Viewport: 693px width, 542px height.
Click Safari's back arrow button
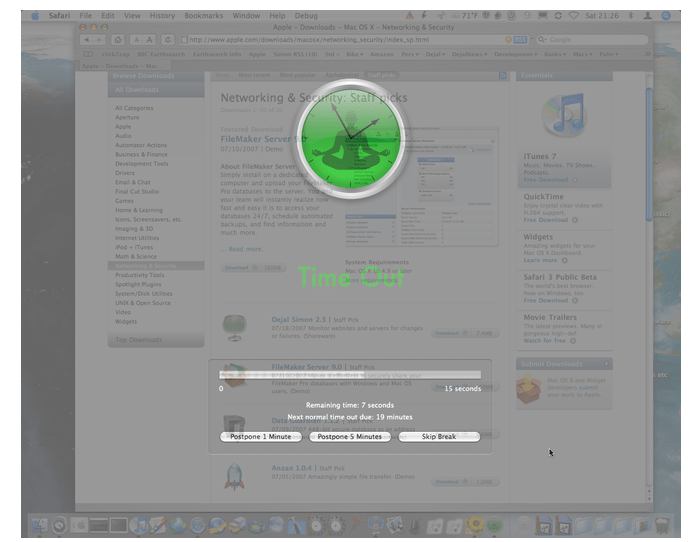[x=87, y=40]
